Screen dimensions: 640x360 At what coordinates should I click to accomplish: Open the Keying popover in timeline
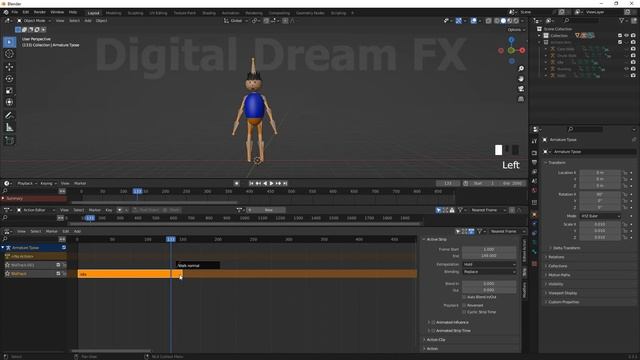(48, 184)
